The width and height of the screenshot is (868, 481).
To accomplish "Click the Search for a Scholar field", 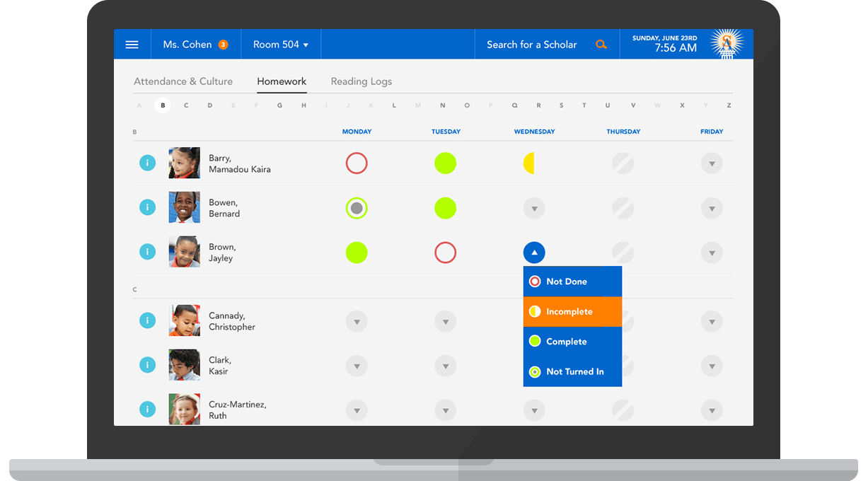I will tap(531, 45).
